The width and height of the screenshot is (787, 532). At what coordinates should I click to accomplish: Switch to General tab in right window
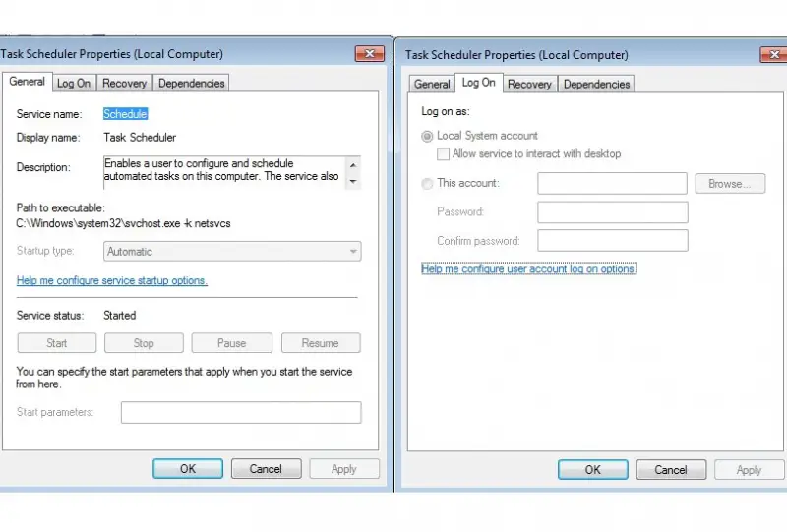point(432,85)
